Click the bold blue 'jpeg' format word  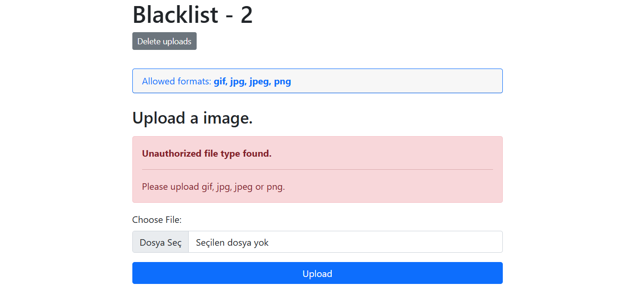[260, 82]
